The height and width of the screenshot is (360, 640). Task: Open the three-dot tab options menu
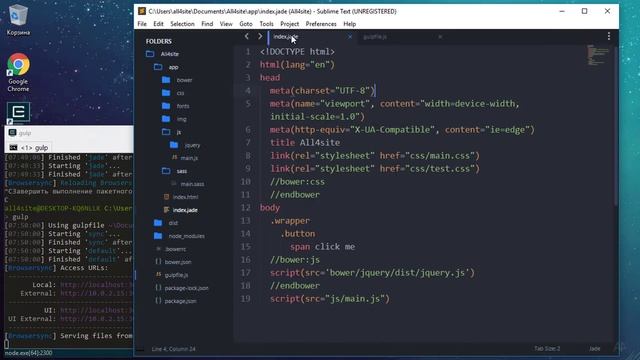[x=609, y=36]
